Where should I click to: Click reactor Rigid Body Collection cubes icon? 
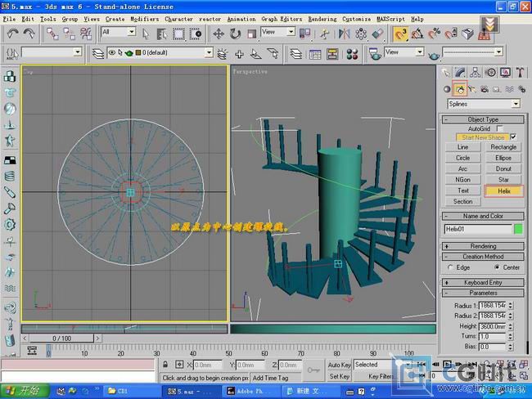click(10, 76)
